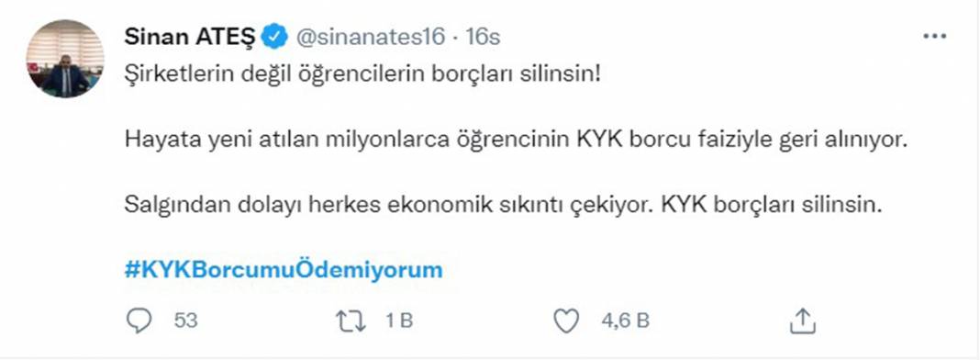
Task: Retweet using the arrows icon
Action: [350, 321]
